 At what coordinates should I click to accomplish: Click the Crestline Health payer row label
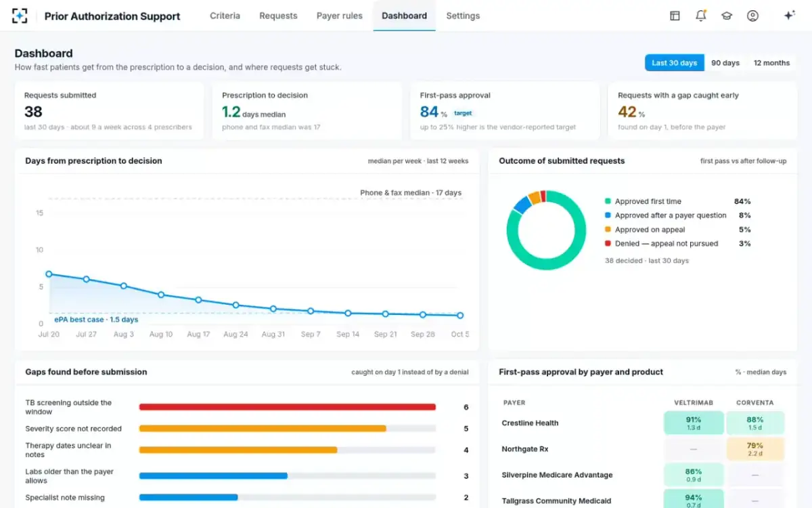pyautogui.click(x=530, y=423)
